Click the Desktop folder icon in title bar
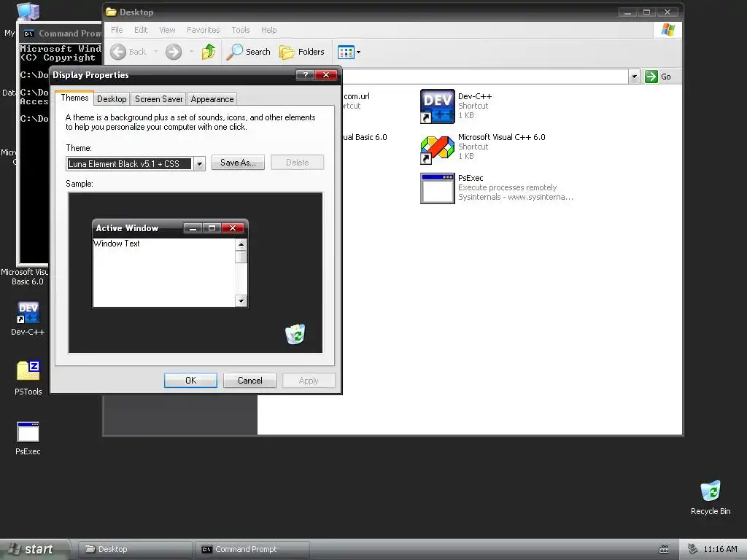The image size is (747, 560). coord(111,12)
